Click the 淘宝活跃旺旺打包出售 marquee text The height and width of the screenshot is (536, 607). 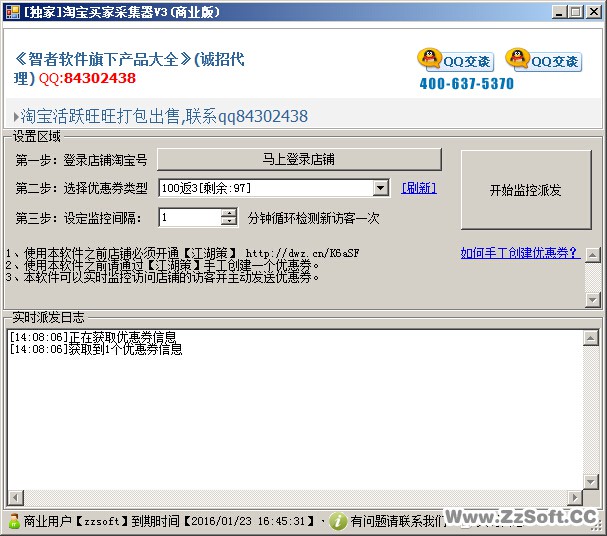click(164, 116)
